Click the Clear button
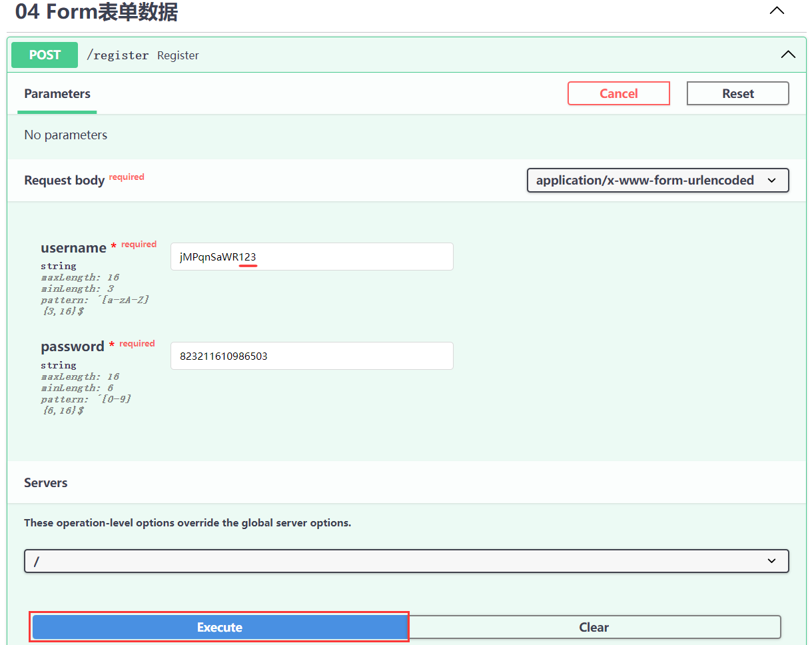This screenshot has height=645, width=812. (594, 627)
